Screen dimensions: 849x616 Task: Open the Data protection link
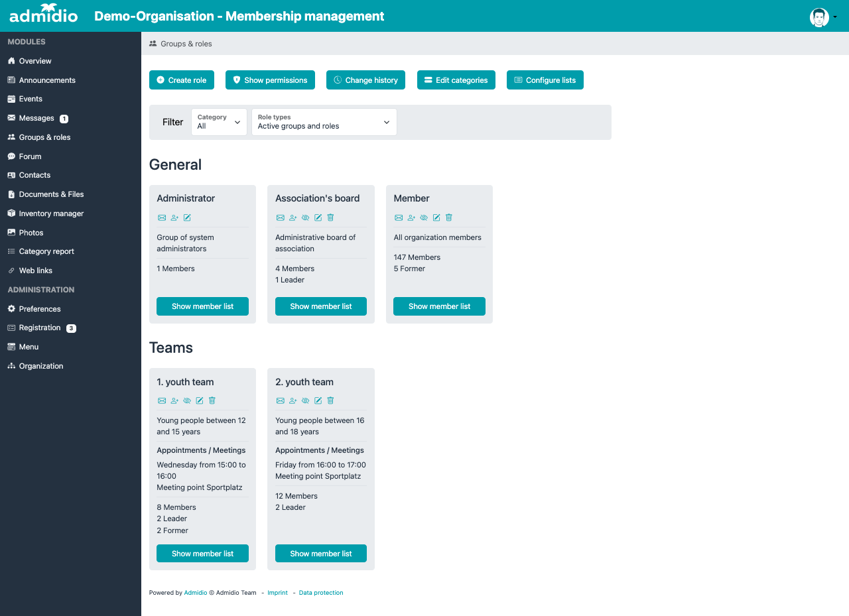[321, 593]
